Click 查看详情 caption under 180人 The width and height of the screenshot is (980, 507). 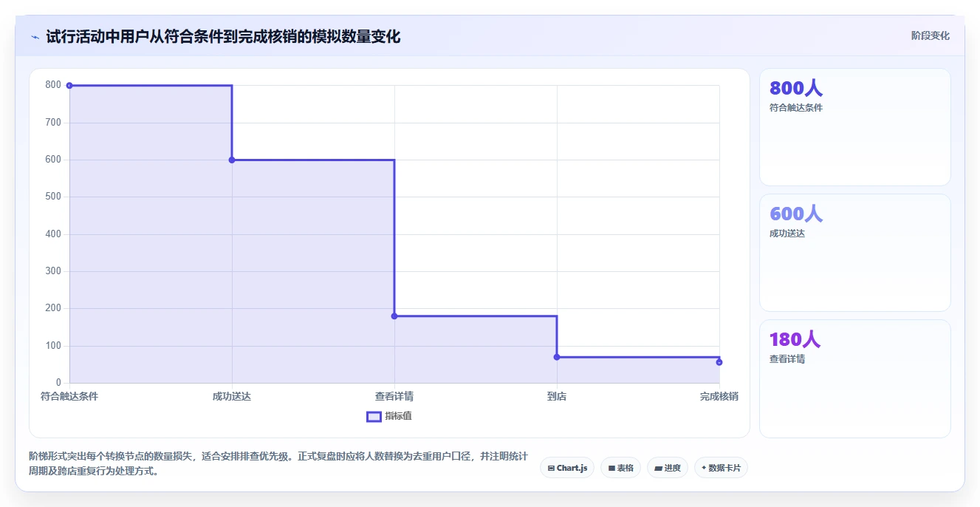pos(787,359)
